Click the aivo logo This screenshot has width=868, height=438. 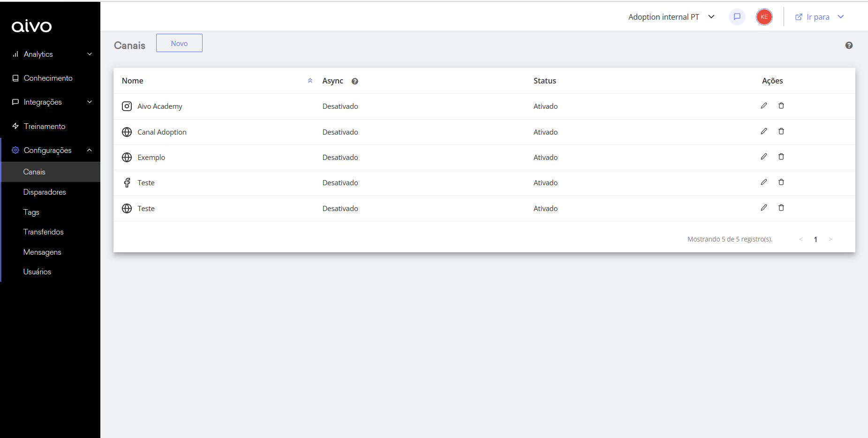point(32,26)
